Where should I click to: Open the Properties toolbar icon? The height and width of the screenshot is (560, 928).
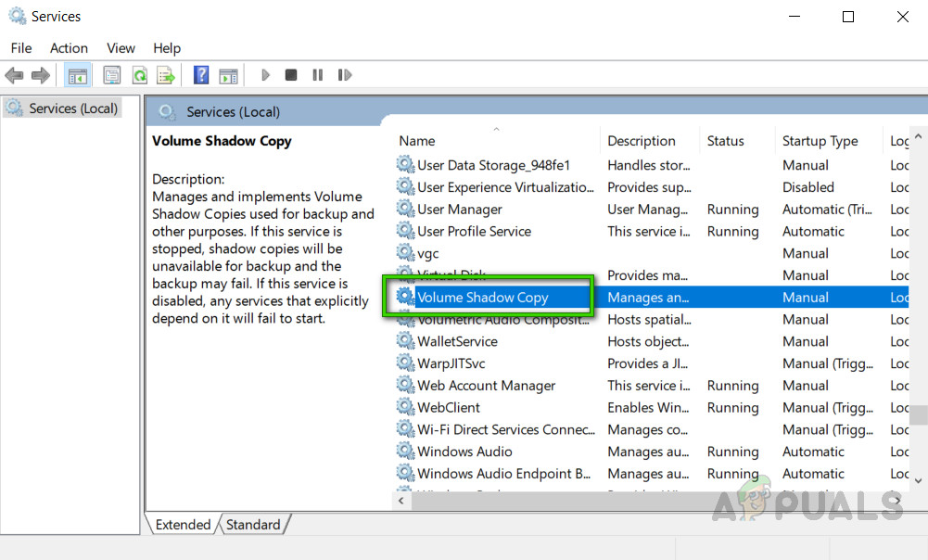[112, 75]
